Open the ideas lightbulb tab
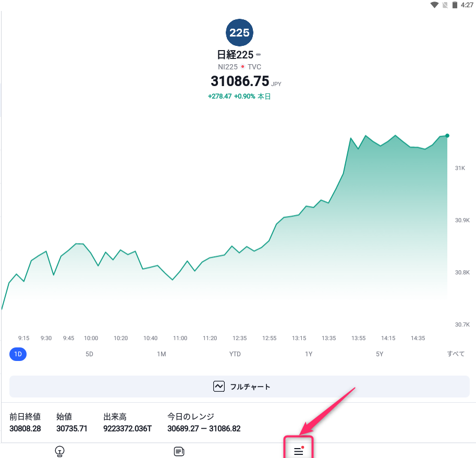The image size is (476, 458). (60, 451)
